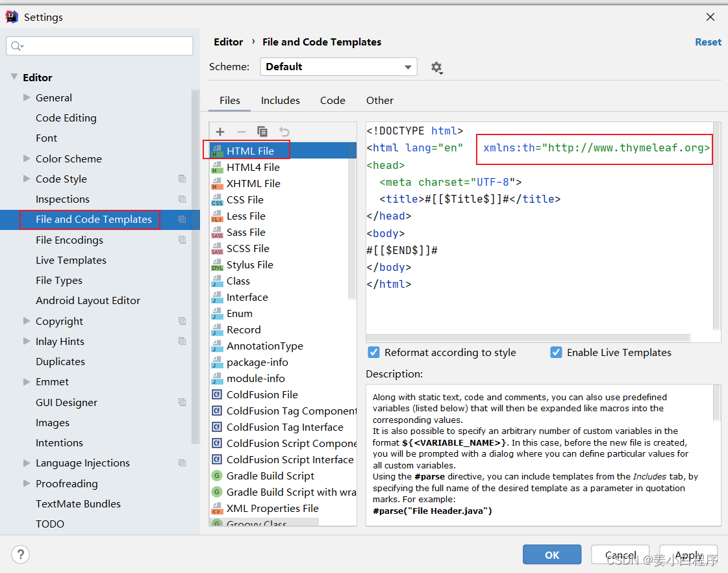Select the Gradle Build Script icon
This screenshot has height=573, width=728.
(x=217, y=476)
